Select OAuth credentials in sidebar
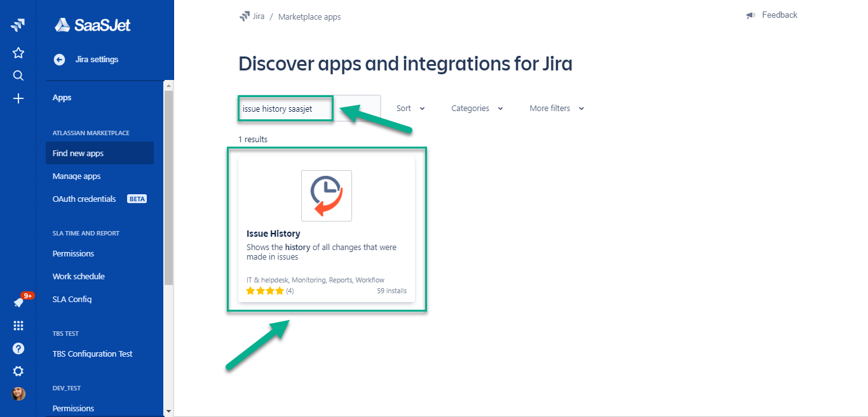This screenshot has height=417, width=868. coord(85,199)
